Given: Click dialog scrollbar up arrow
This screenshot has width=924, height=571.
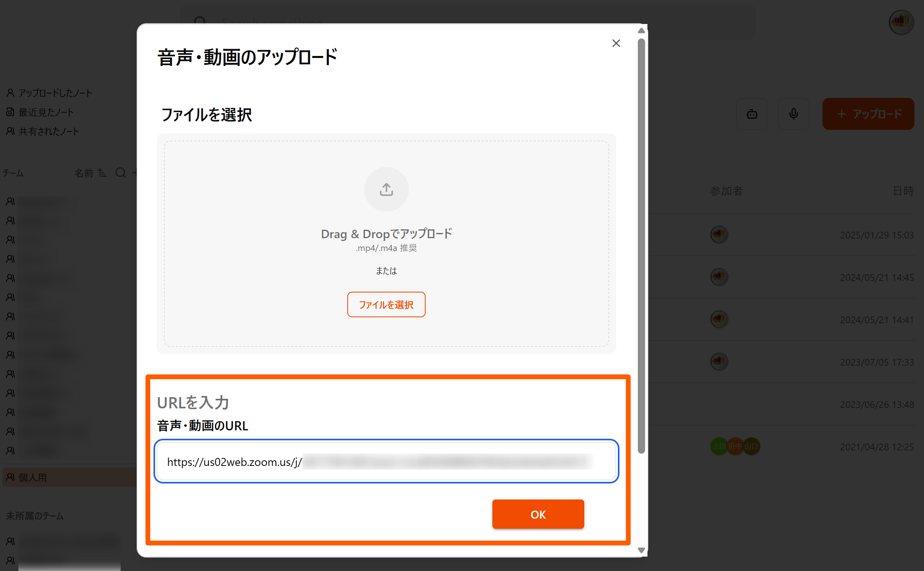Looking at the screenshot, I should point(641,31).
